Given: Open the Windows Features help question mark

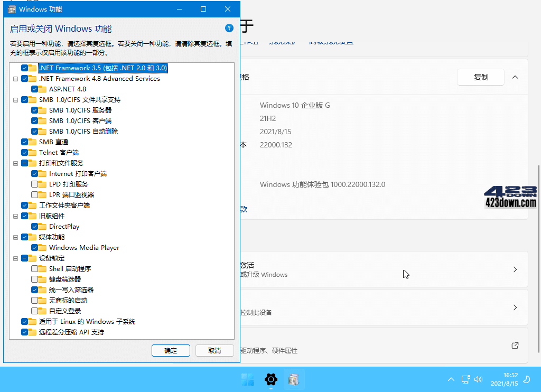Looking at the screenshot, I should coord(229,28).
